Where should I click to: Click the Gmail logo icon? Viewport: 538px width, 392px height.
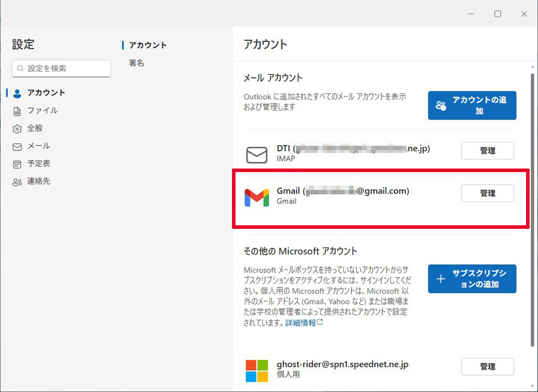point(256,198)
